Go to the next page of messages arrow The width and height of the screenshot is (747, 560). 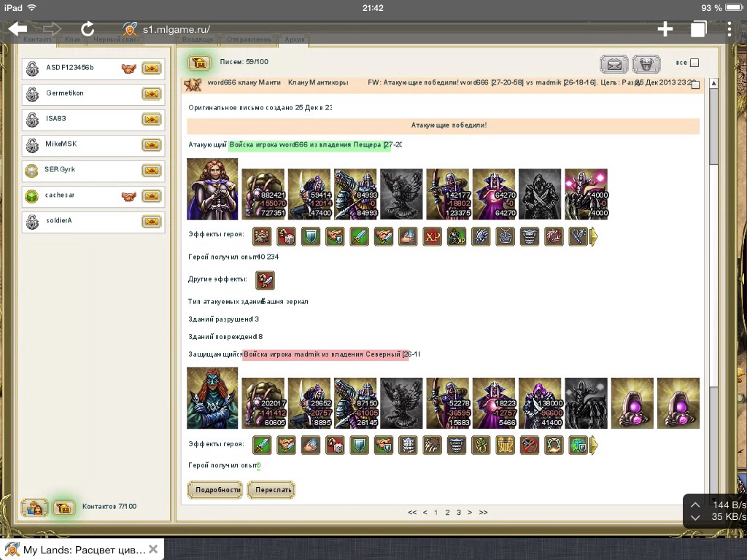click(x=470, y=513)
